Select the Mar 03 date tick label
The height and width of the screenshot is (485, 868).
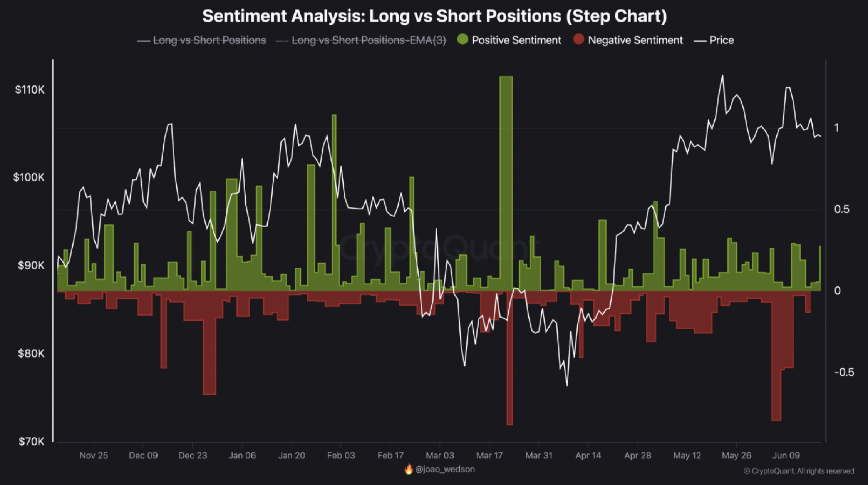(x=440, y=455)
